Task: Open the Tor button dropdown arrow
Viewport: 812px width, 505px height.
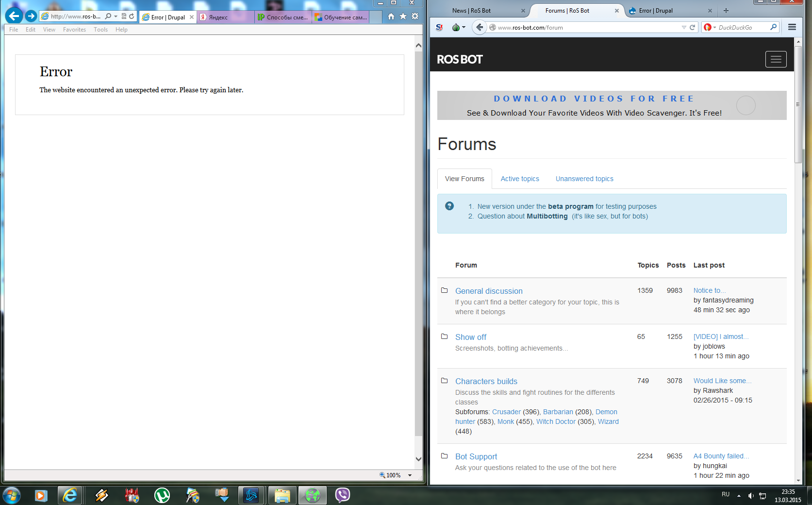Action: (464, 27)
